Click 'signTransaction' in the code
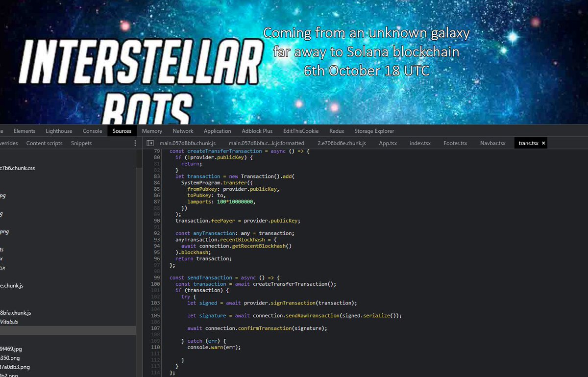Screen dimensions: 588x377 [293, 303]
